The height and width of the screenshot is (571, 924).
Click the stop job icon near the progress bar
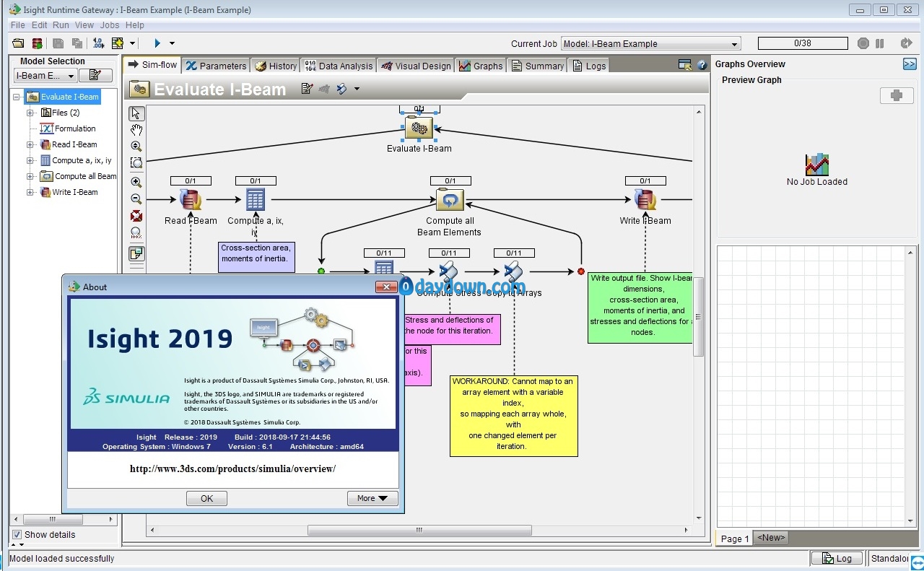[863, 43]
